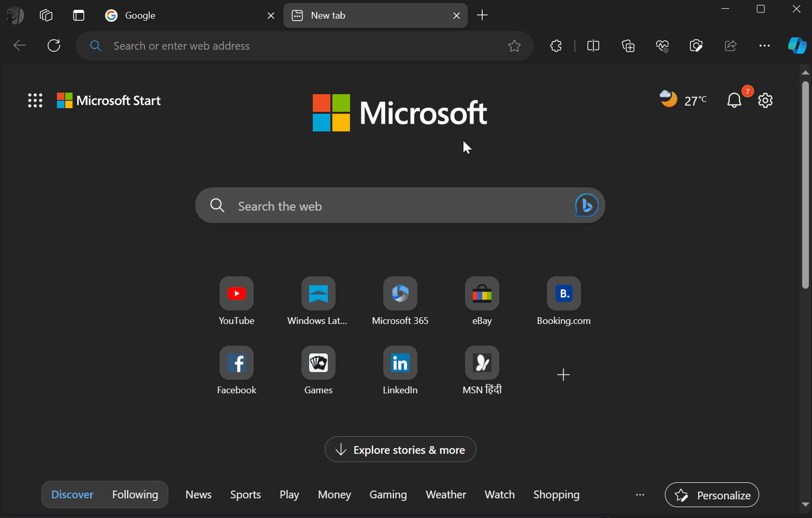The width and height of the screenshot is (812, 518).
Task: Open the MSN Hindi quick link
Action: tap(482, 371)
